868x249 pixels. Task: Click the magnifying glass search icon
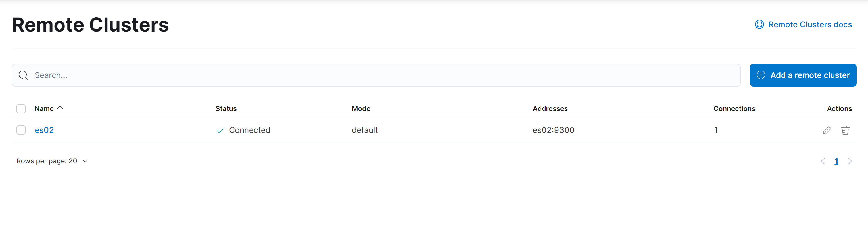(23, 75)
